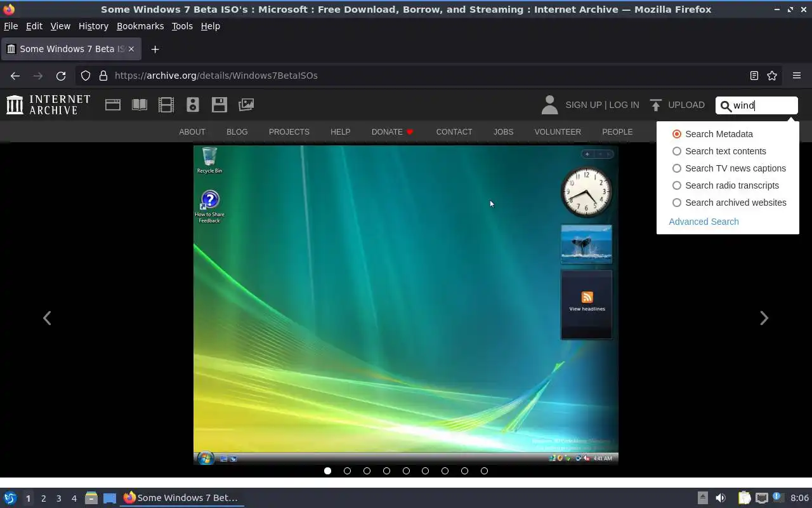Open a new tab with plus button

pos(155,49)
